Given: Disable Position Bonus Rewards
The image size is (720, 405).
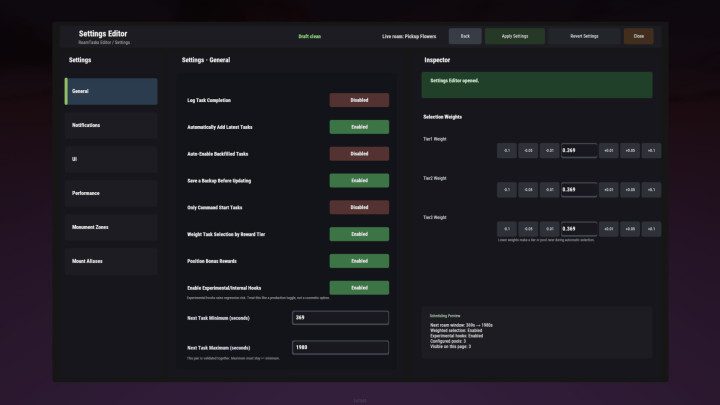Looking at the screenshot, I should click(359, 261).
